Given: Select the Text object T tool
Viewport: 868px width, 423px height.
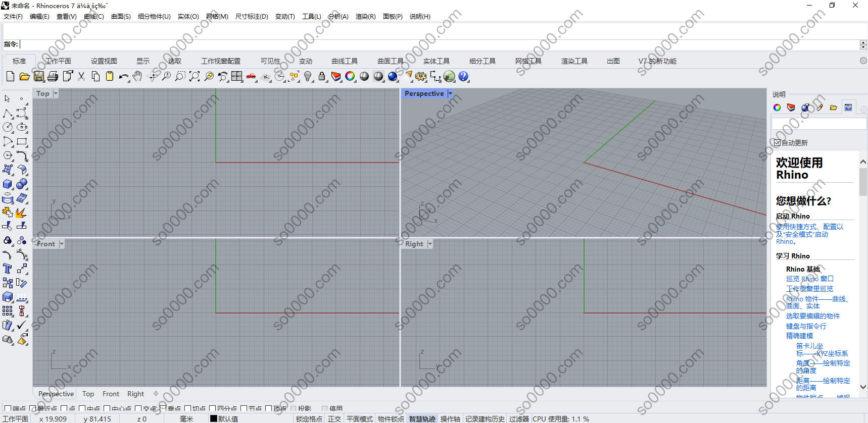Looking at the screenshot, I should tap(7, 269).
